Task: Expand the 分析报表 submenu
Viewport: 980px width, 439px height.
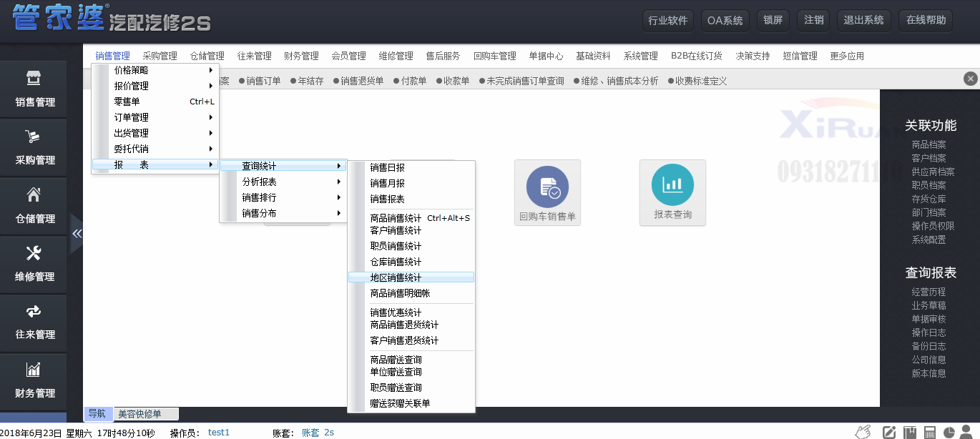Action: (x=283, y=182)
